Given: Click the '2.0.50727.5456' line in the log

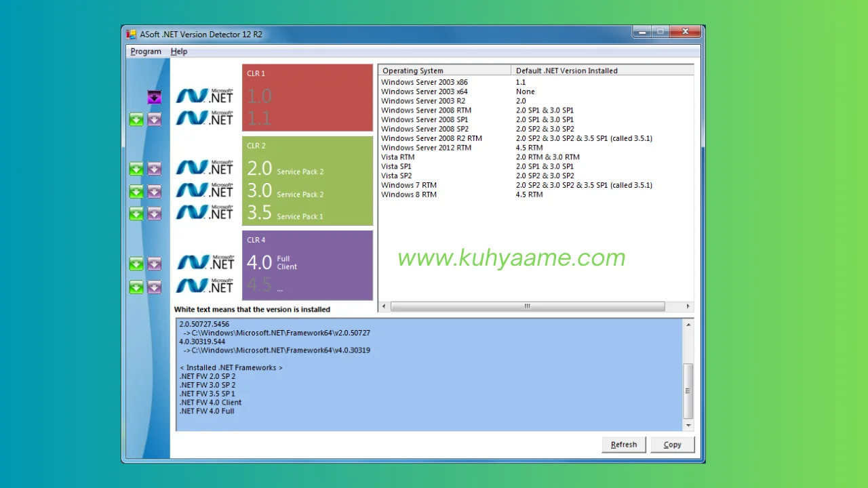Looking at the screenshot, I should pos(204,325).
